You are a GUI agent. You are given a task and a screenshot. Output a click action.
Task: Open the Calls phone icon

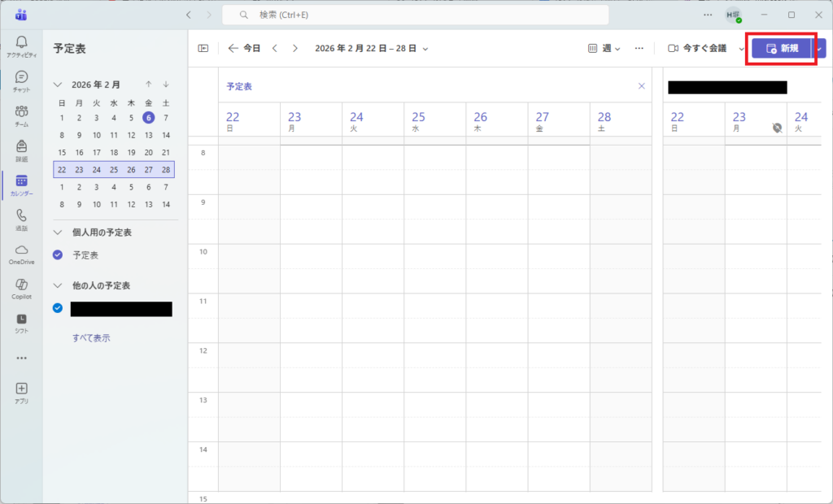point(21,219)
